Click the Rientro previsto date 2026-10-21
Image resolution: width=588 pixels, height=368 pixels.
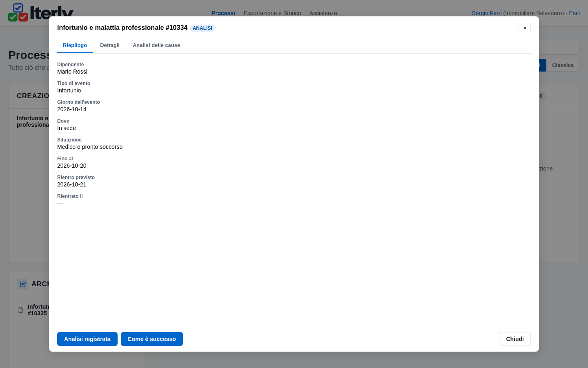pyautogui.click(x=72, y=184)
